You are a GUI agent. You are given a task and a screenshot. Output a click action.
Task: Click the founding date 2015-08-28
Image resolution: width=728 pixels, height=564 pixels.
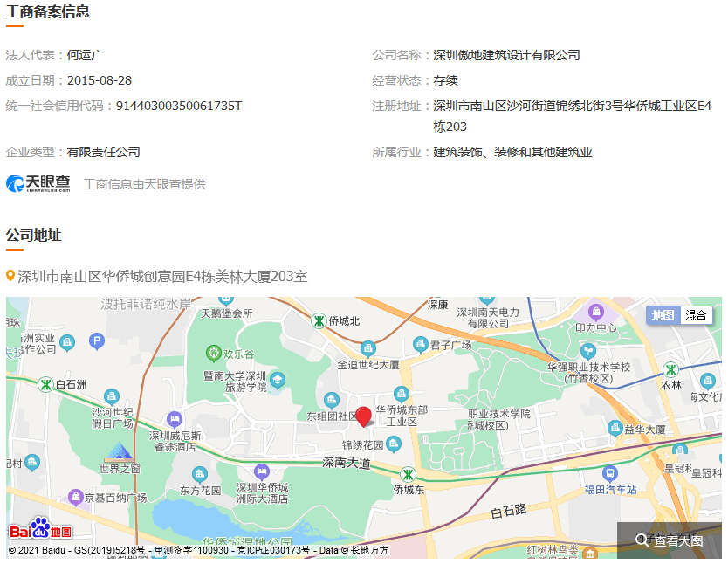(100, 81)
